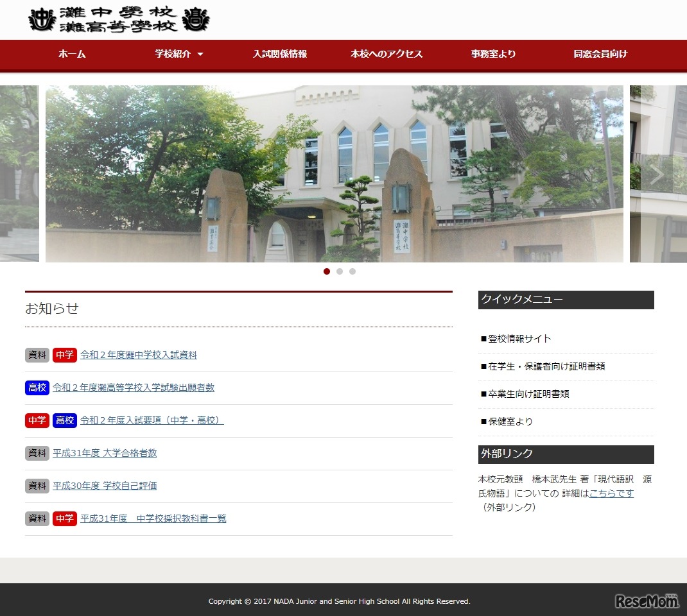687x616 pixels.
Task: Click the 高校 badge beside 令和２年度灘高等学校入学試験出願者数
Action: pyautogui.click(x=37, y=387)
